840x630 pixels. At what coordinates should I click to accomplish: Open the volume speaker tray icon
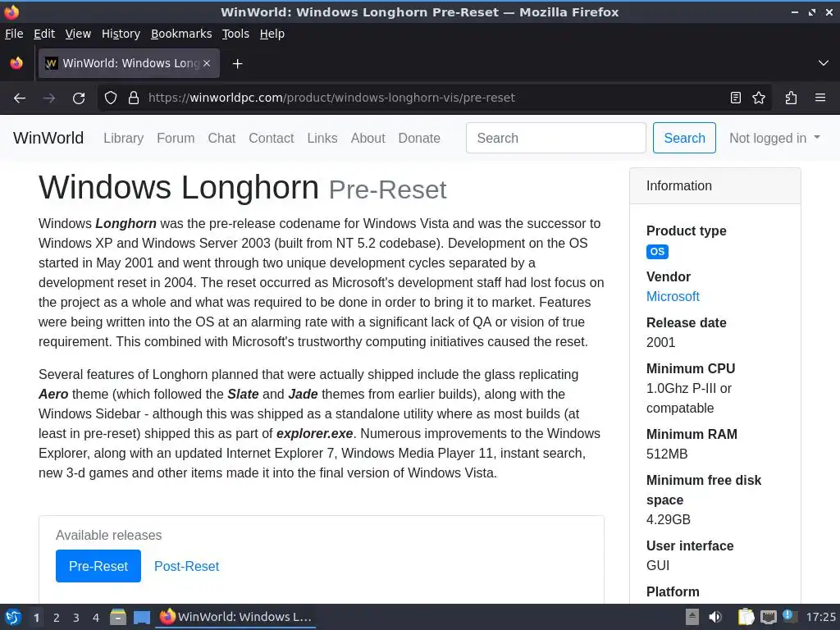[x=715, y=617]
